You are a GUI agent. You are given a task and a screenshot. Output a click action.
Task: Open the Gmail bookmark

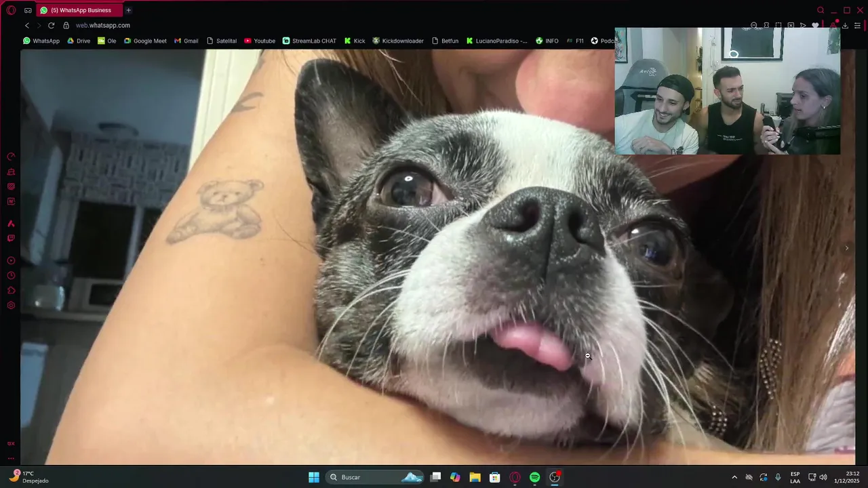click(186, 41)
